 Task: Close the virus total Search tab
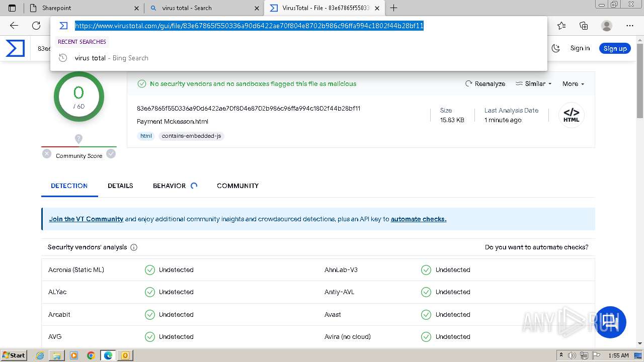[257, 8]
